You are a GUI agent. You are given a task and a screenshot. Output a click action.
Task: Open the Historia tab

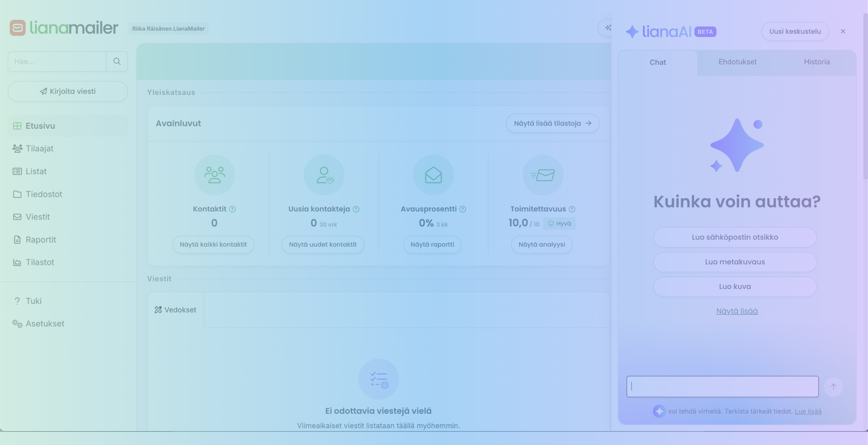pyautogui.click(x=817, y=62)
